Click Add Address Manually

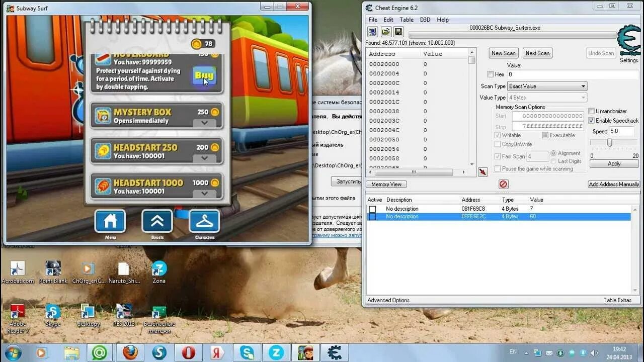click(614, 185)
